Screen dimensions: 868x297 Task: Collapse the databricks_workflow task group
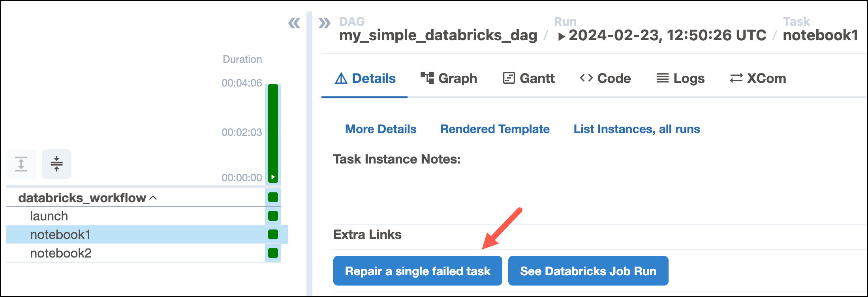point(153,197)
